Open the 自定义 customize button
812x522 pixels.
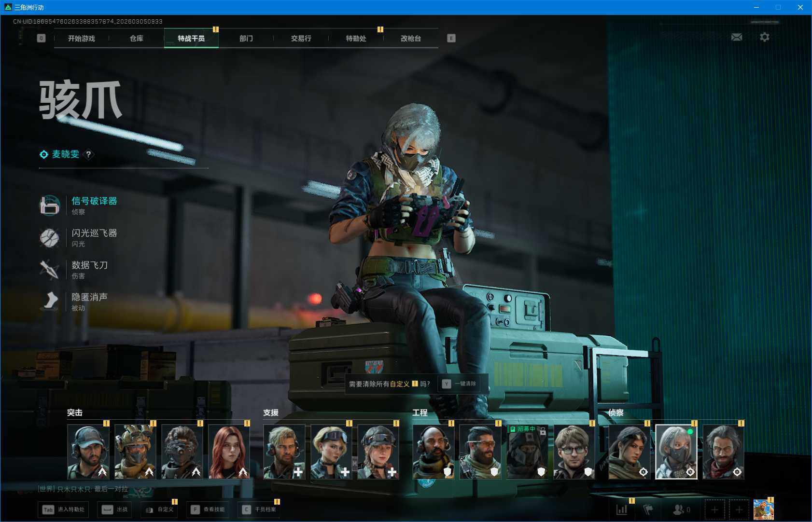(160, 509)
